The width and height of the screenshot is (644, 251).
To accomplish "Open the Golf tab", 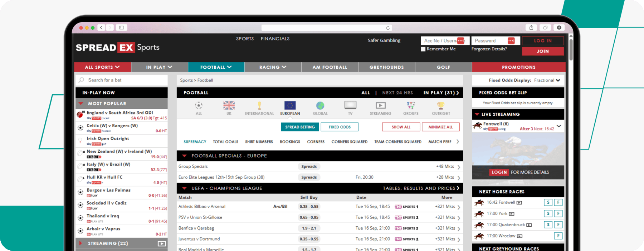I will coord(444,67).
